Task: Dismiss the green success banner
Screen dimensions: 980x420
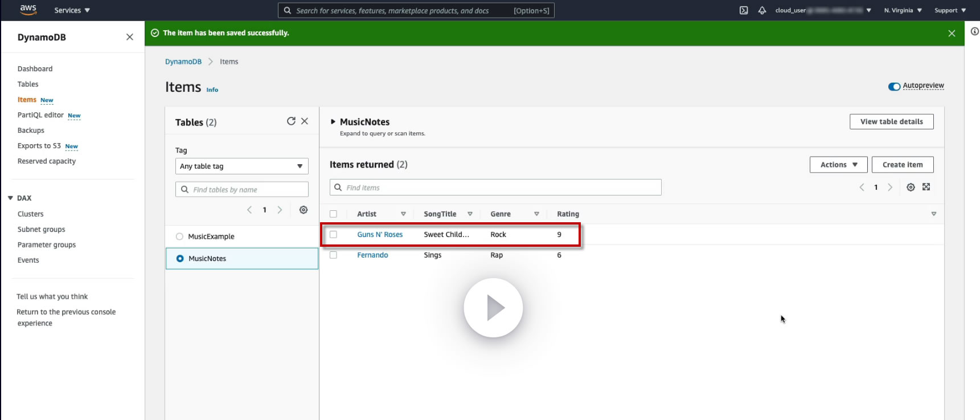Action: click(x=952, y=34)
